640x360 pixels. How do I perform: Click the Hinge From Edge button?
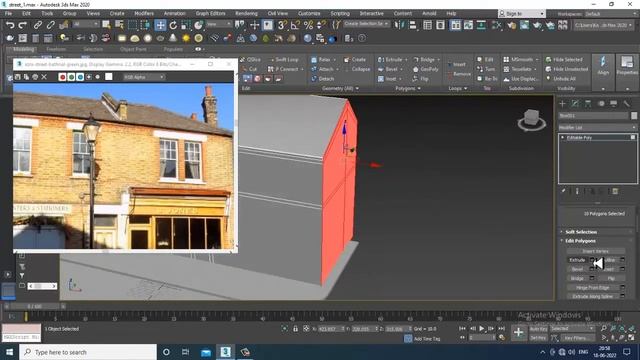592,287
